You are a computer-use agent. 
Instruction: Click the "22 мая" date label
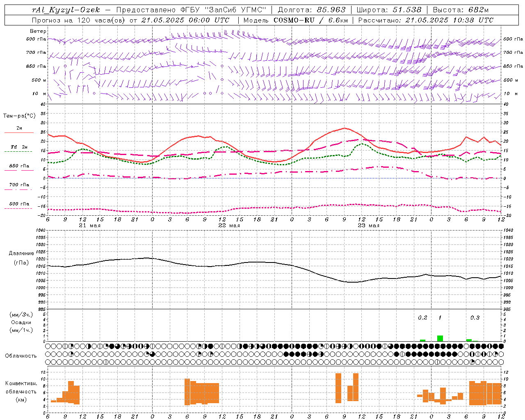coord(229,226)
